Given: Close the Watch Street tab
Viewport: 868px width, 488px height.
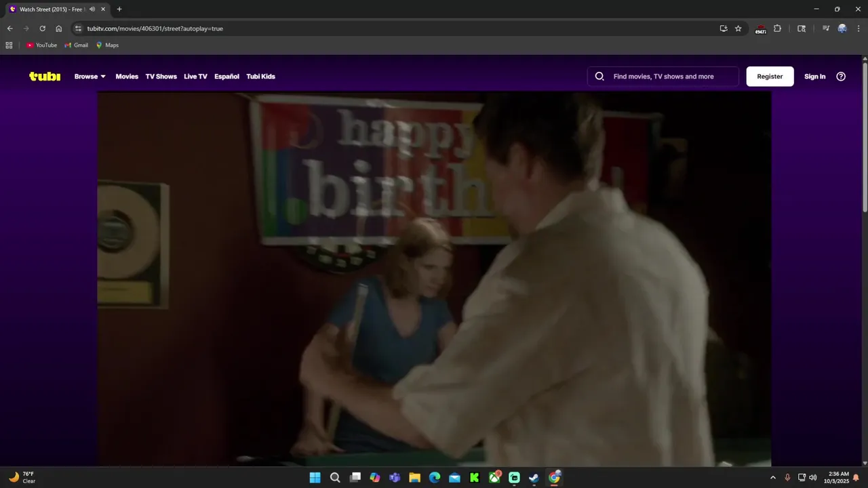Looking at the screenshot, I should click(x=103, y=9).
